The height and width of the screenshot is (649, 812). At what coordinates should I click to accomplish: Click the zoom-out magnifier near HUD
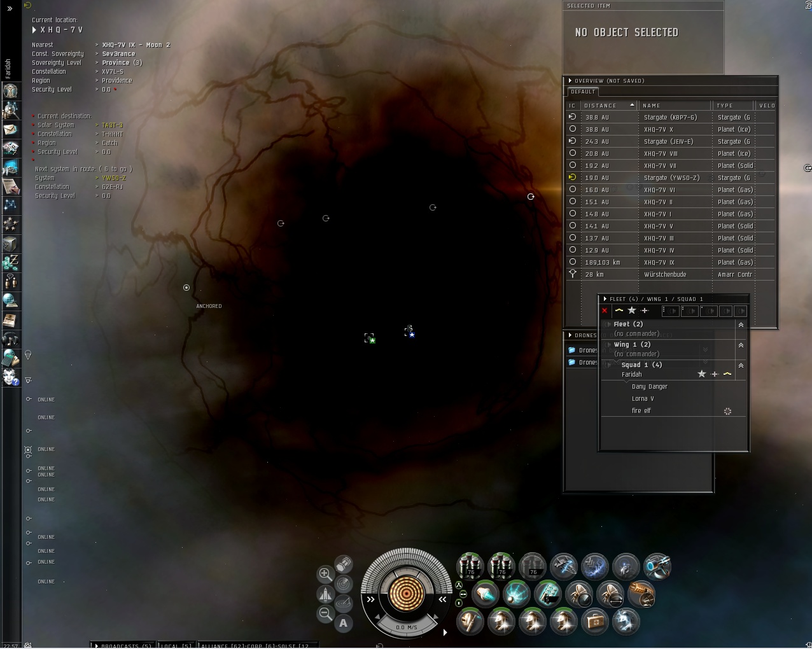(325, 613)
